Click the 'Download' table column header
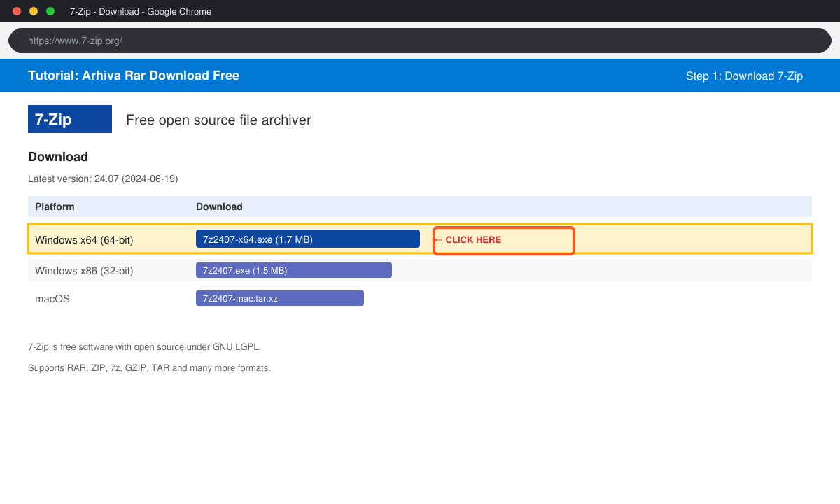 [219, 206]
